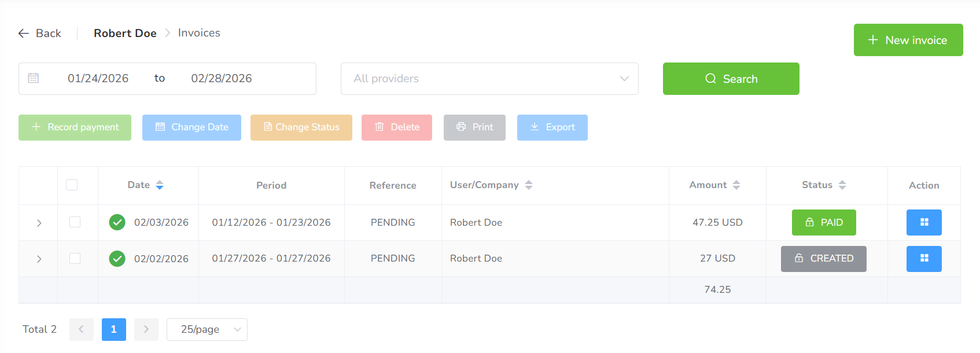This screenshot has height=353, width=980.
Task: Open the 25/page size dropdown
Action: (207, 329)
